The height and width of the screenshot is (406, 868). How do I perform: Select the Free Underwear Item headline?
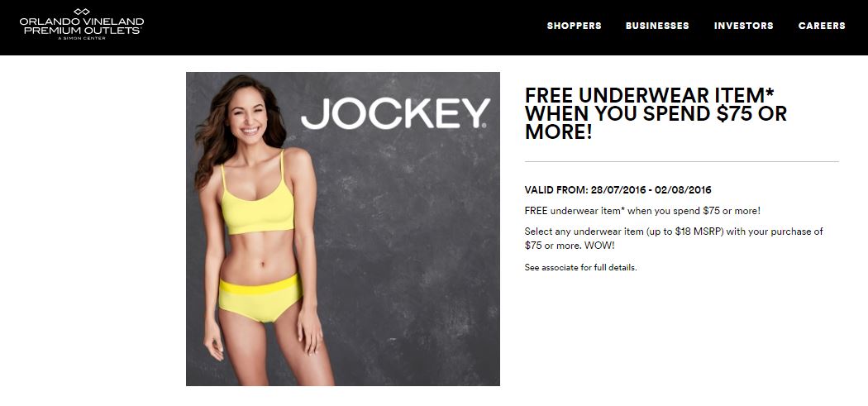pos(656,113)
